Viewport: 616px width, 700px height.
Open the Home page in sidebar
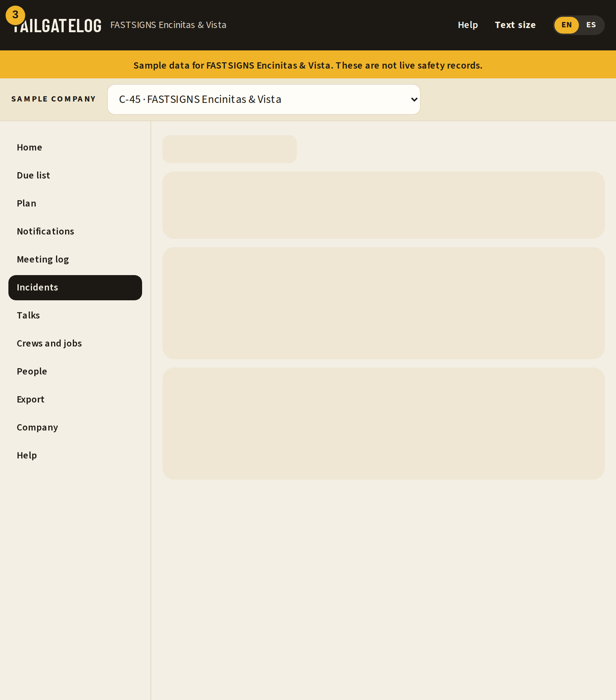coord(75,147)
